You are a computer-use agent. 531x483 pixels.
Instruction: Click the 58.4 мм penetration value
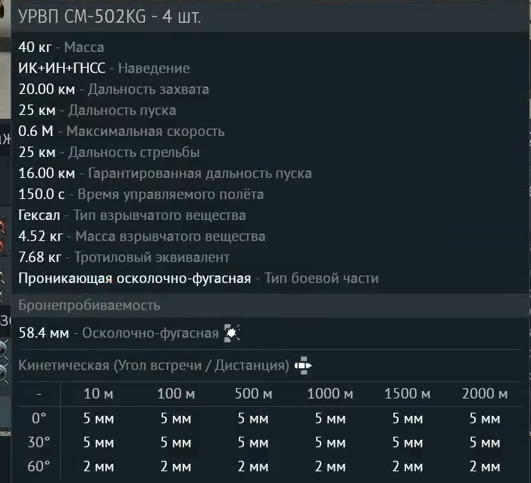(44, 333)
